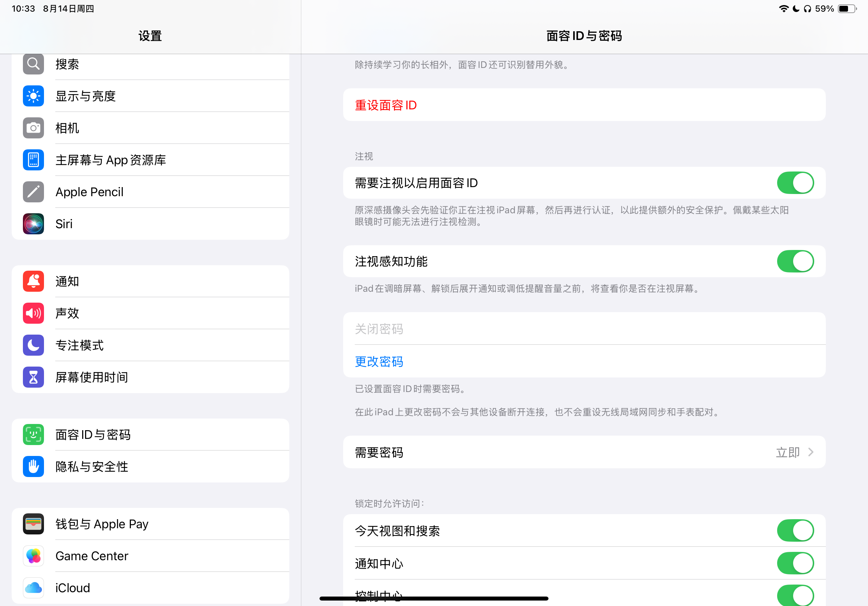Tap the Display & Brightness sun icon

click(x=33, y=96)
